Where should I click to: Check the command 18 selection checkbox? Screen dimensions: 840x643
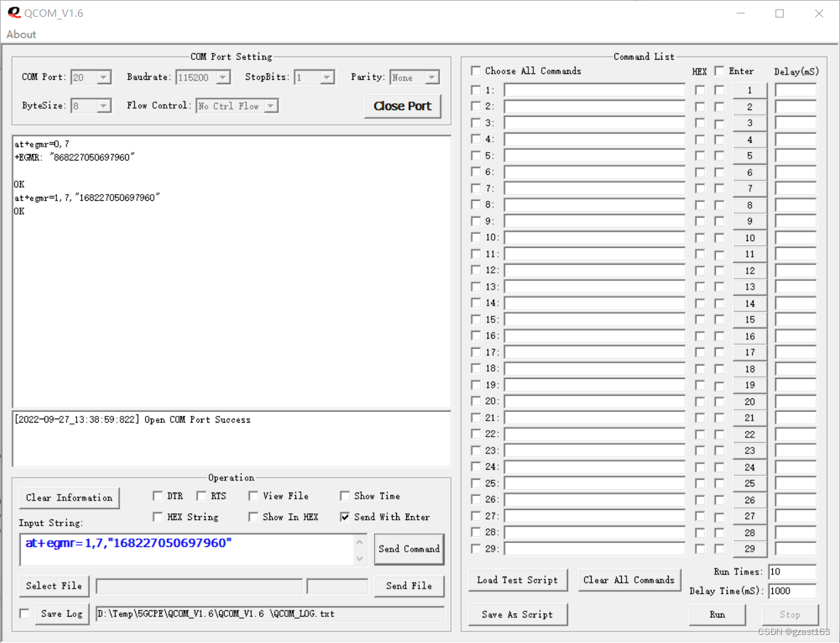[x=476, y=368]
